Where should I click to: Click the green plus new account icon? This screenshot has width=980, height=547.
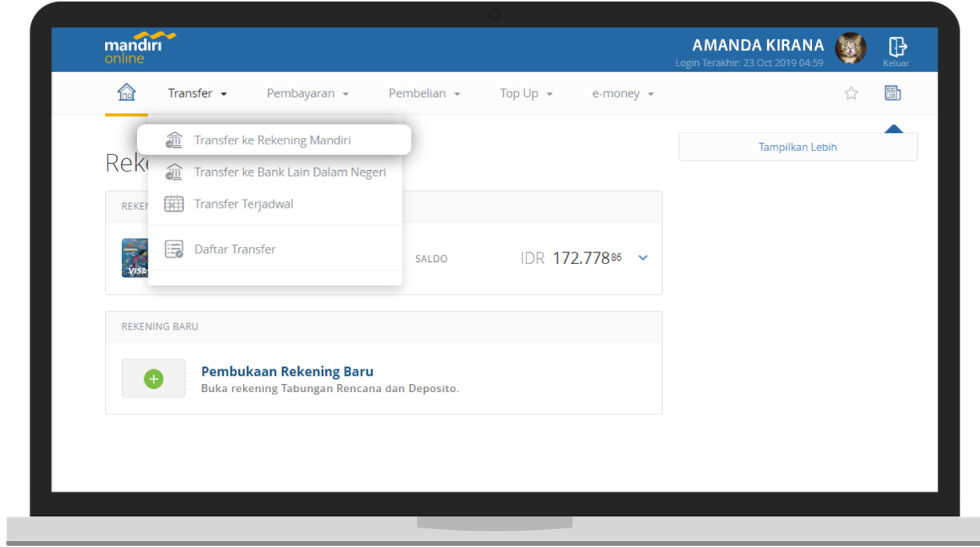pyautogui.click(x=154, y=379)
